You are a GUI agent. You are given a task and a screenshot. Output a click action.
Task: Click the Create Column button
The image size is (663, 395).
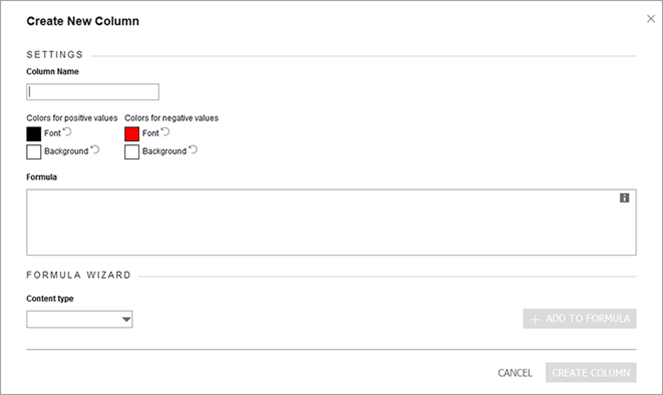(591, 373)
